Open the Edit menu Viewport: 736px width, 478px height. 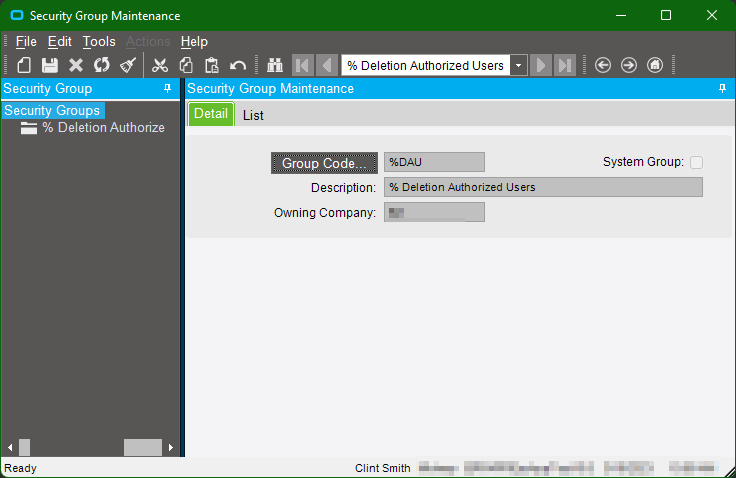(60, 42)
